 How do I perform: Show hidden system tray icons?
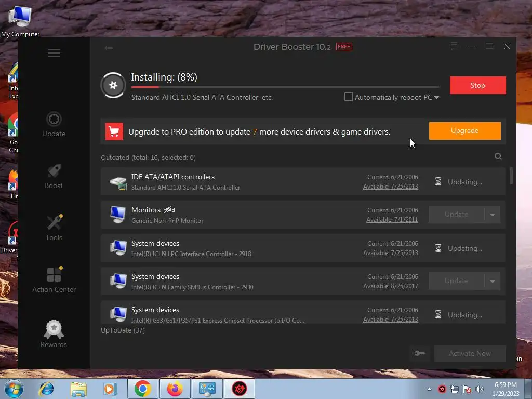(x=429, y=389)
